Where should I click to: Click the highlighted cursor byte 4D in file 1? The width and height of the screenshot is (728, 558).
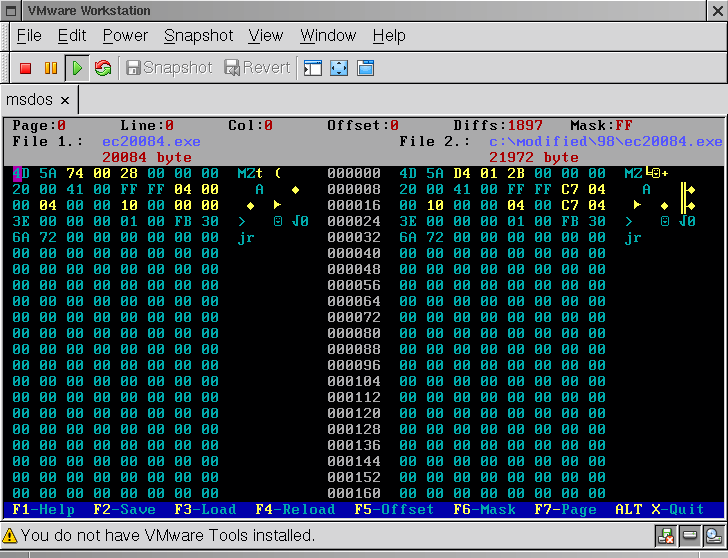pos(21,174)
